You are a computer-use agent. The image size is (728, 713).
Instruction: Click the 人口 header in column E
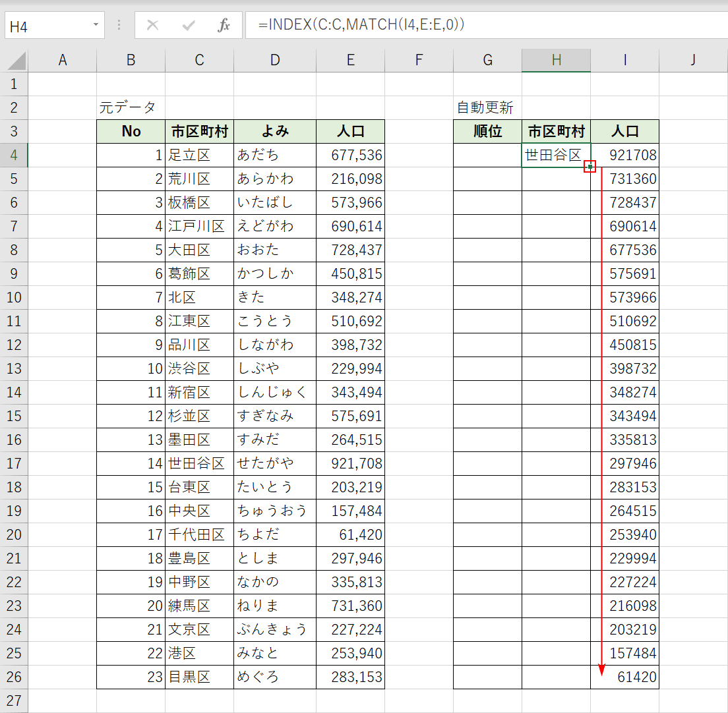(351, 131)
